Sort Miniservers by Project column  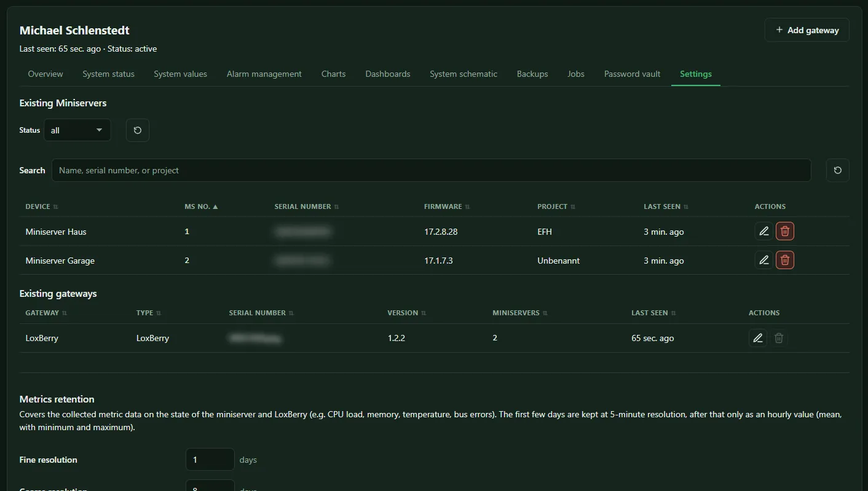(556, 206)
